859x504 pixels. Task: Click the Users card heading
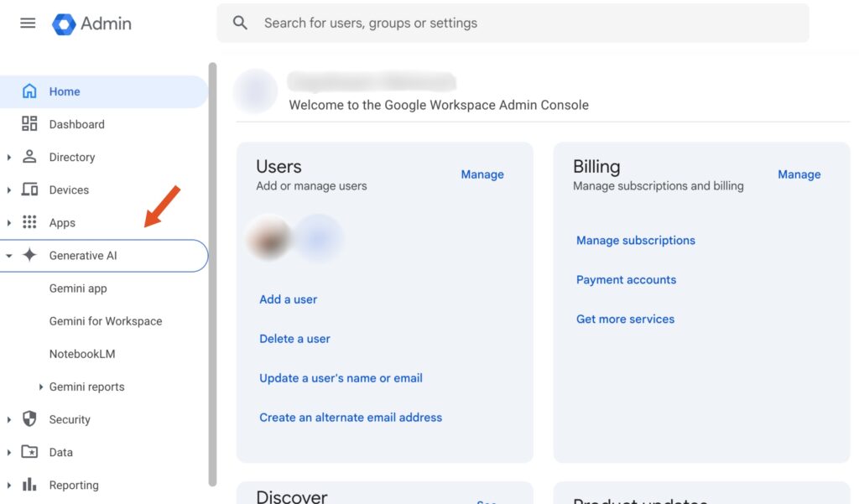pyautogui.click(x=279, y=167)
